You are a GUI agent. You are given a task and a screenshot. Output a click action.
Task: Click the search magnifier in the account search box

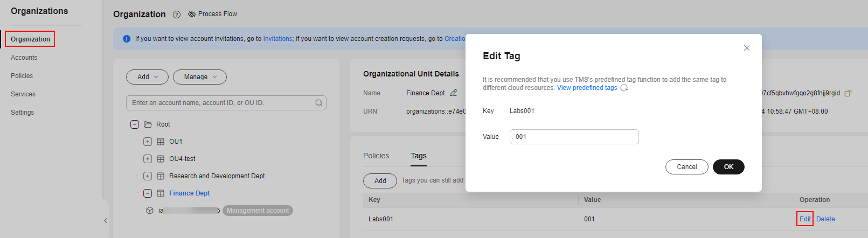tap(319, 103)
